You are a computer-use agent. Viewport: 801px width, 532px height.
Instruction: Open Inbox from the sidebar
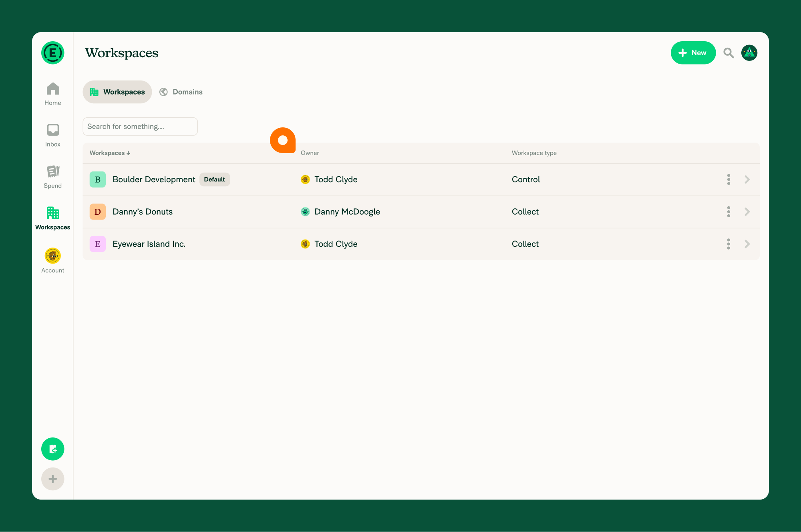click(x=52, y=135)
